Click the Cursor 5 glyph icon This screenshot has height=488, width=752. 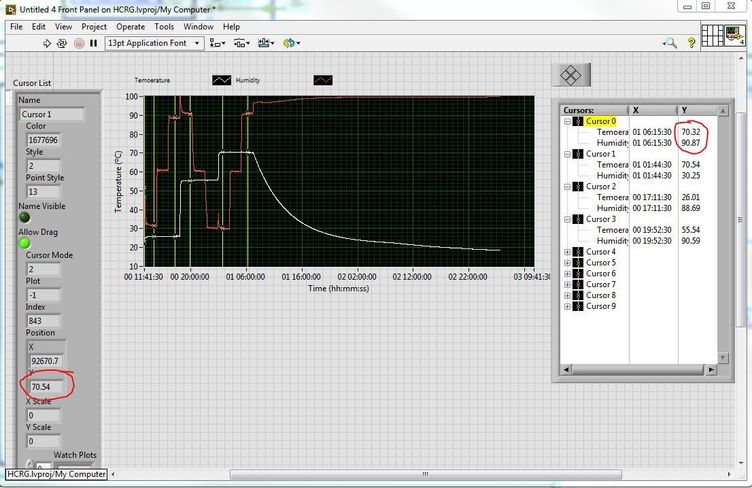coord(578,263)
